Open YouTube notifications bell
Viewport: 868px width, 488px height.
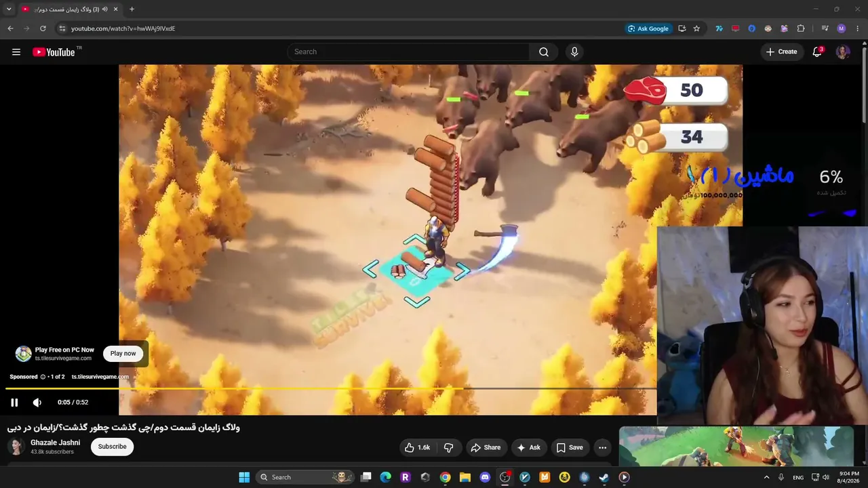click(817, 52)
